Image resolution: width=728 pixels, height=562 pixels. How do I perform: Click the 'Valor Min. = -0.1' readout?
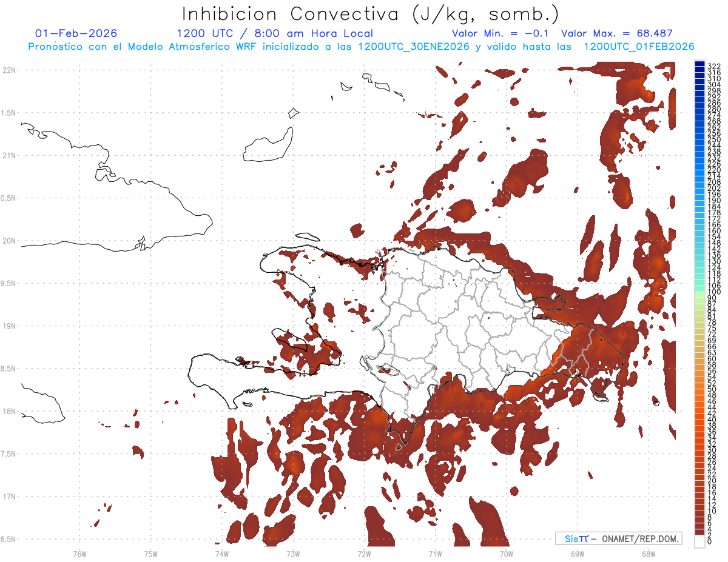pos(500,33)
